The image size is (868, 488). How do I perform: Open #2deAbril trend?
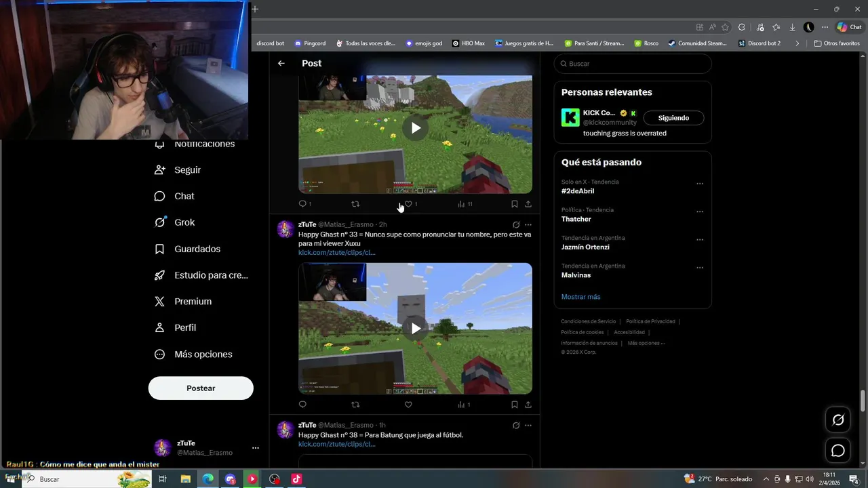point(578,191)
